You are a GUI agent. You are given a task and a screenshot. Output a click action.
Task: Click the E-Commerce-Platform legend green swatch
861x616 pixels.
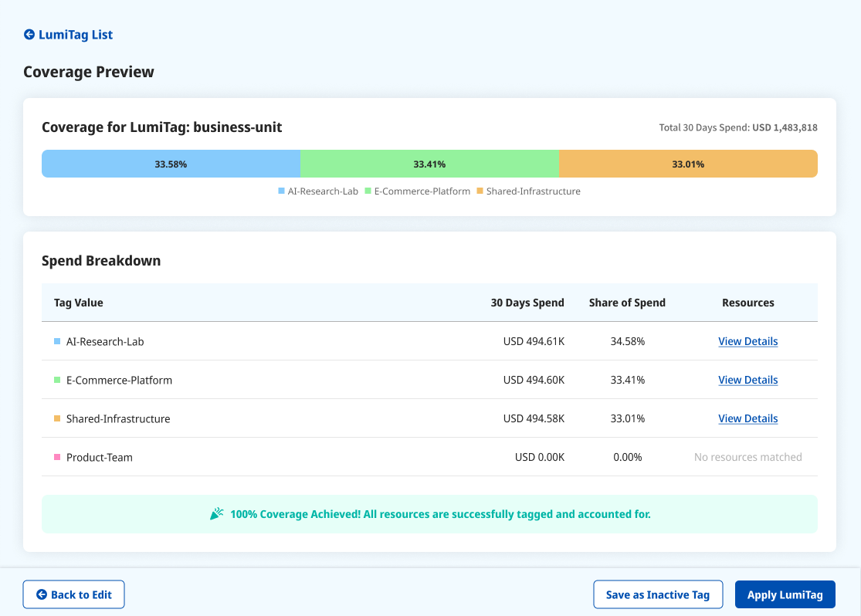click(368, 191)
